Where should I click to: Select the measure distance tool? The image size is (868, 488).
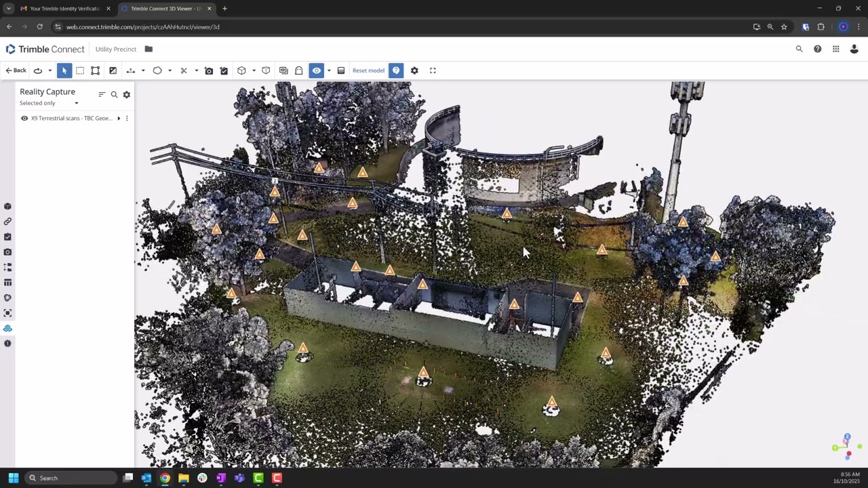click(131, 70)
